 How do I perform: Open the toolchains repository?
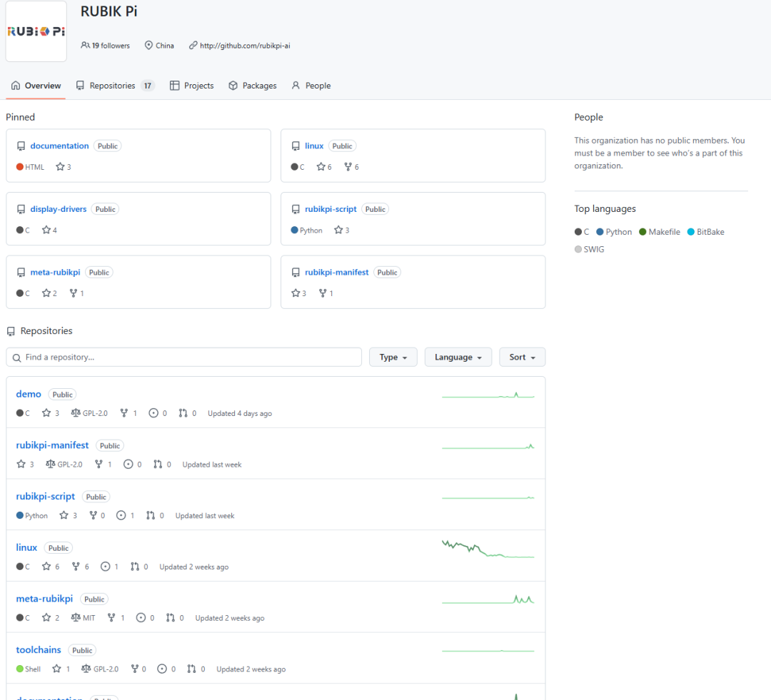coord(39,649)
